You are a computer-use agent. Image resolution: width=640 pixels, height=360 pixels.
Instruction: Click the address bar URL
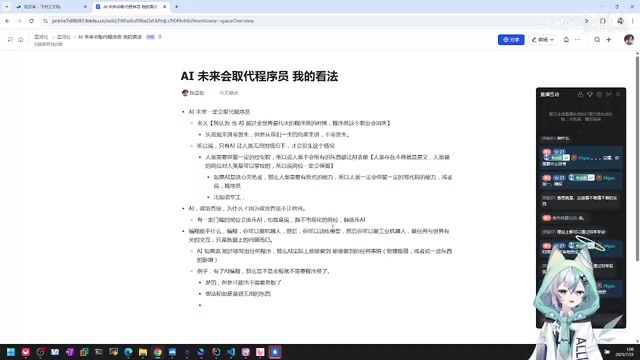pos(153,21)
